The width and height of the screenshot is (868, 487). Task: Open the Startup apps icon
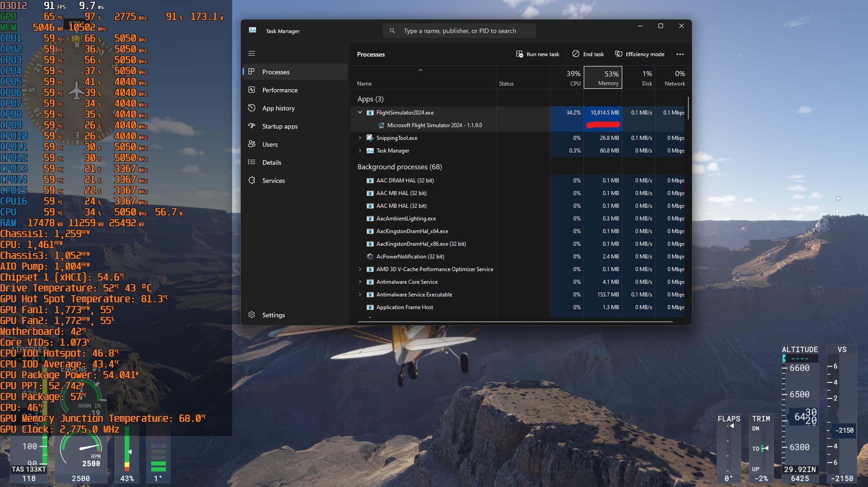(252, 126)
